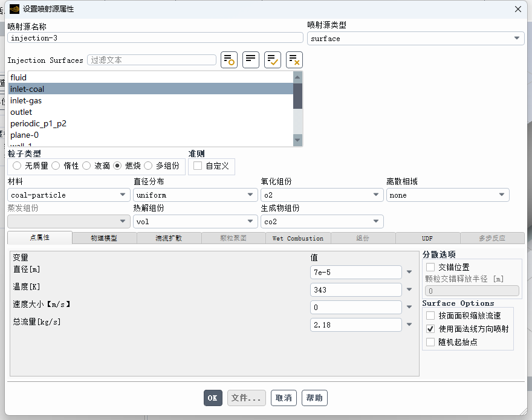
Task: Open the UDF tab
Action: [x=427, y=238]
